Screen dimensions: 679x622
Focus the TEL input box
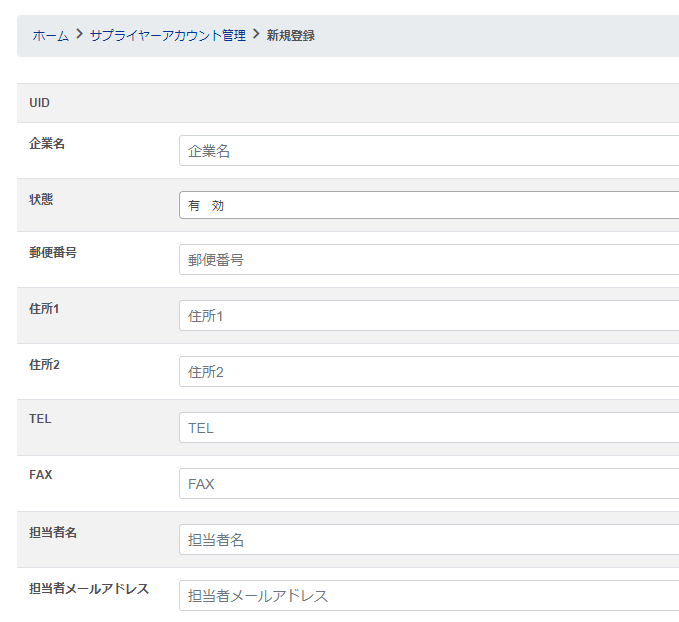point(430,428)
